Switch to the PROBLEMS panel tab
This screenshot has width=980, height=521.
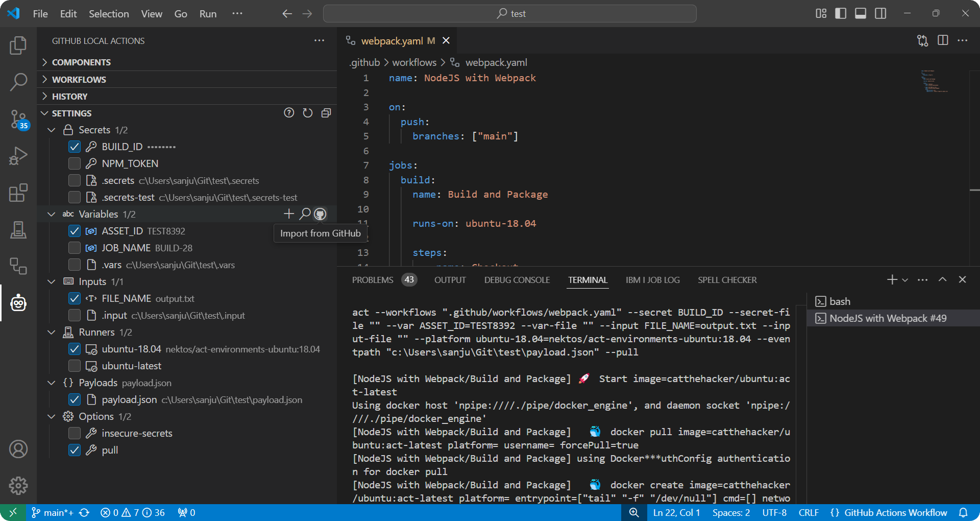[373, 280]
